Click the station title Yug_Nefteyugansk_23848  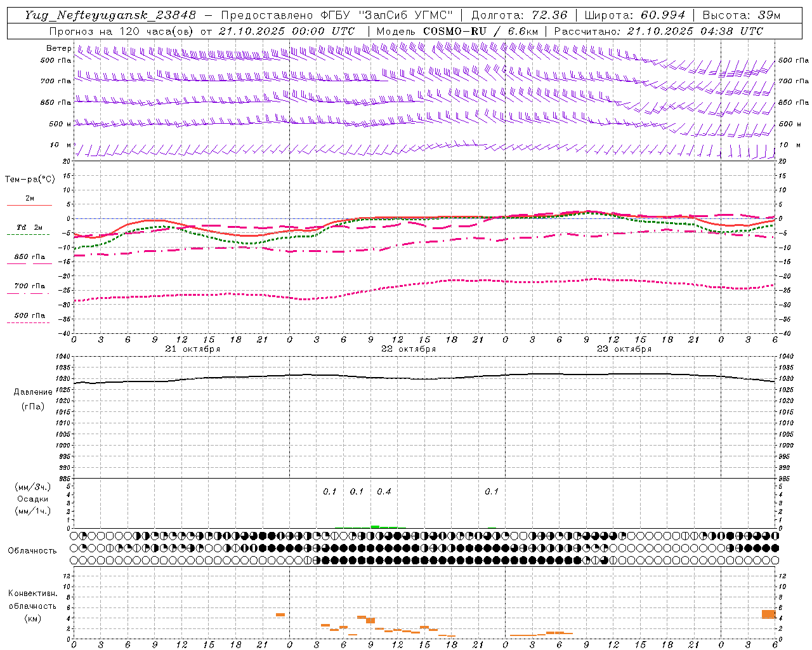pyautogui.click(x=110, y=15)
